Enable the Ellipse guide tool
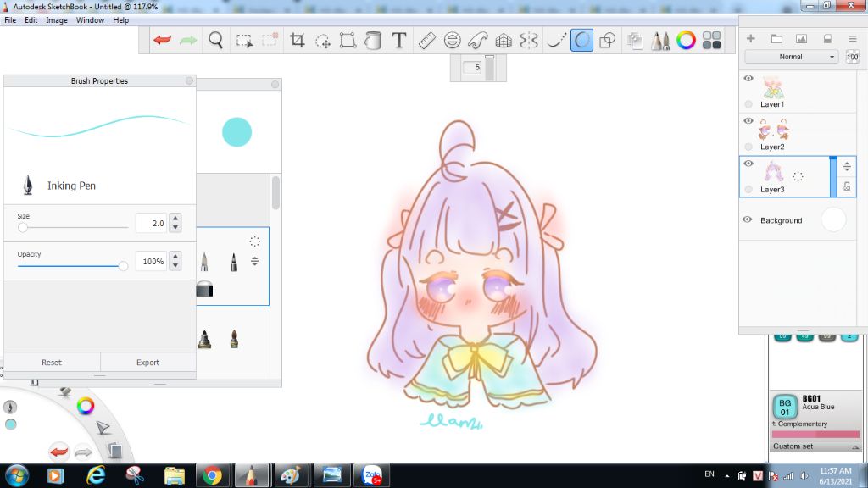 pyautogui.click(x=453, y=41)
